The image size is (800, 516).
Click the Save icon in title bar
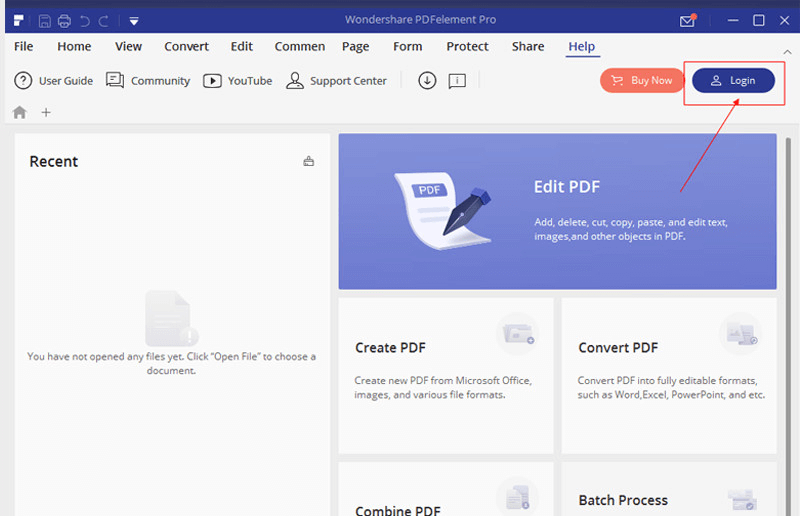pos(45,20)
